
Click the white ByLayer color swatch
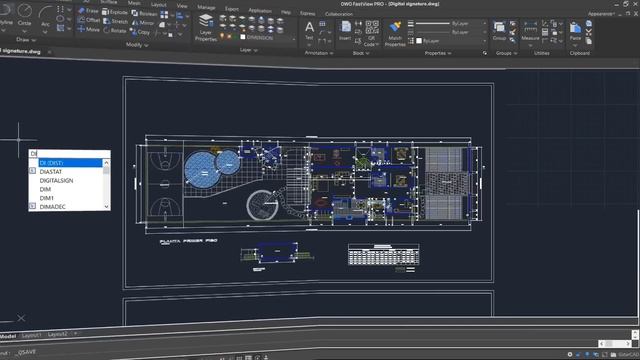click(419, 41)
